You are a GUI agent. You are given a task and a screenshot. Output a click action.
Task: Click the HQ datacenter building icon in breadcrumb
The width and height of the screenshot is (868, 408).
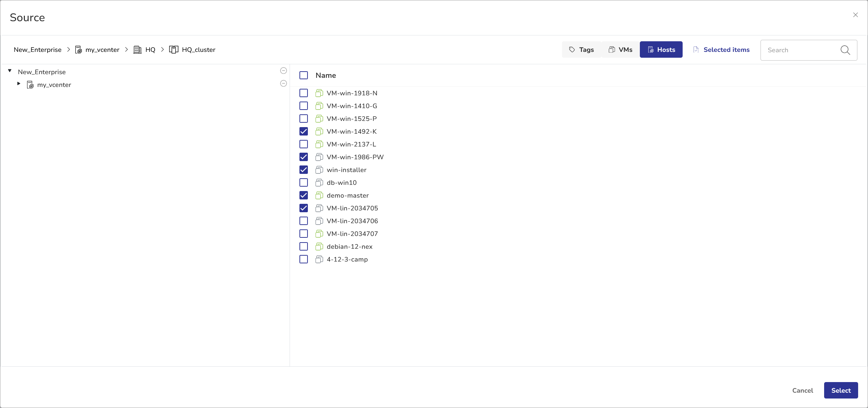click(137, 50)
